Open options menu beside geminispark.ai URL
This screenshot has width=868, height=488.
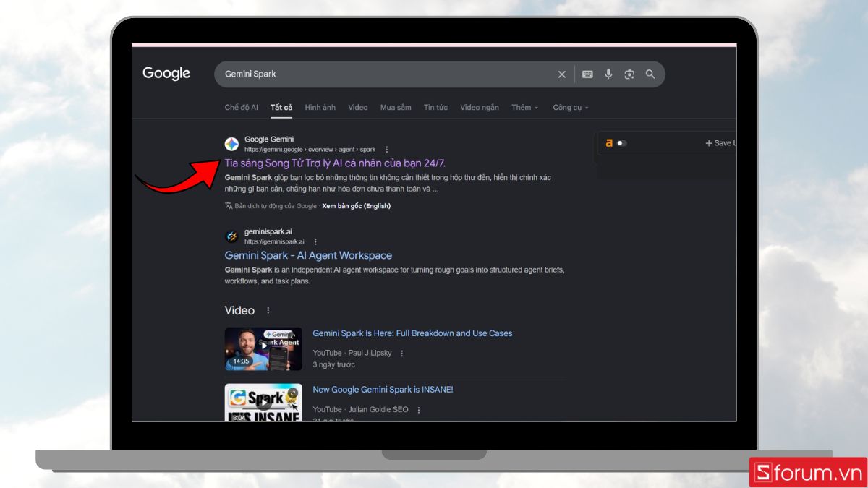click(315, 242)
